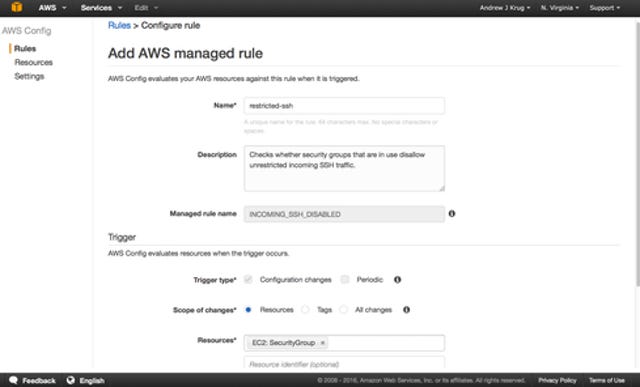The image size is (640, 387).
Task: Click the Resource identifier (optional) field
Action: [x=344, y=363]
